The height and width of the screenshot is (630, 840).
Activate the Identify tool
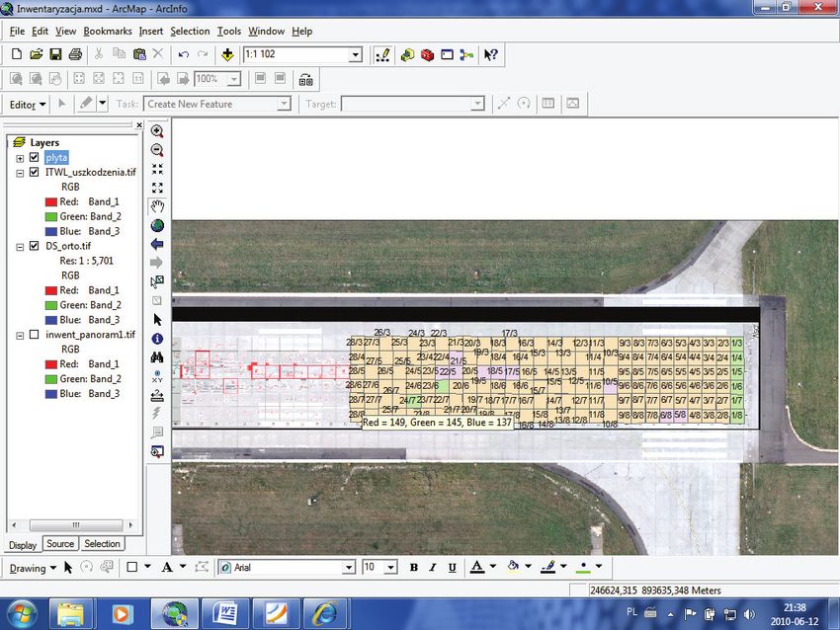pos(157,339)
